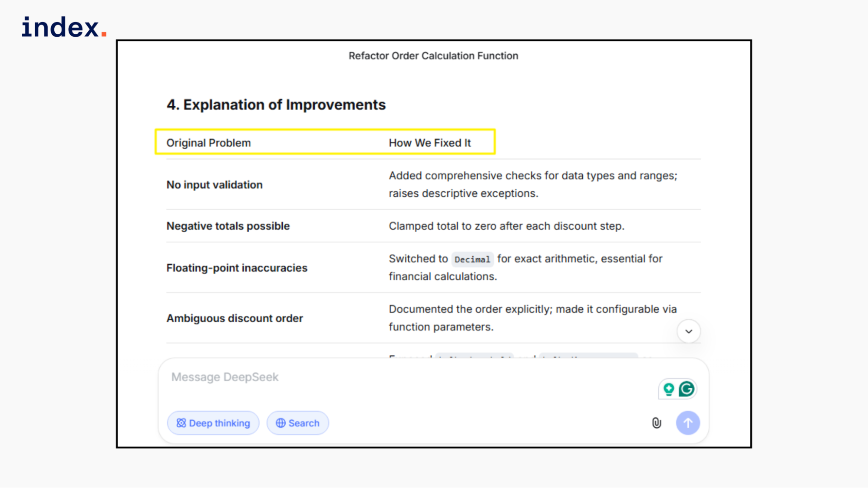Enable the Search option
The width and height of the screenshot is (868, 488).
pos(298,423)
